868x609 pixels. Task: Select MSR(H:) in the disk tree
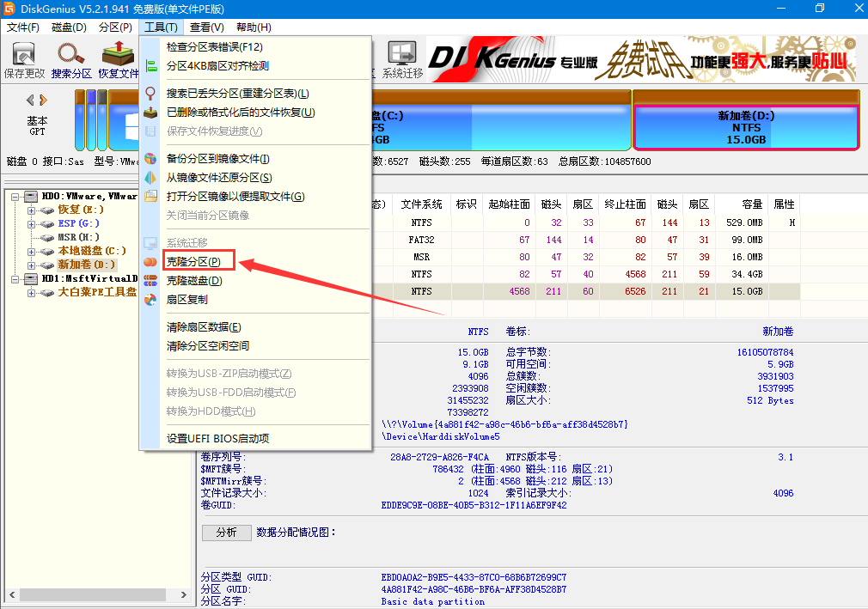click(78, 237)
